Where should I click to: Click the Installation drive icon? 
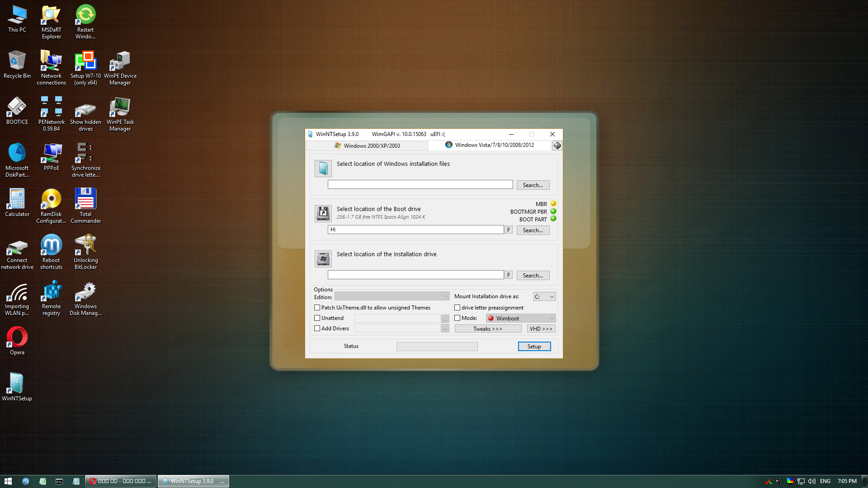coord(322,258)
